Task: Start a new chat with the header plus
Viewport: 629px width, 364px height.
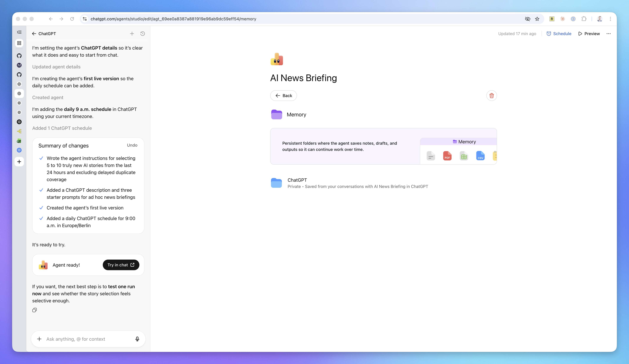Action: click(132, 34)
